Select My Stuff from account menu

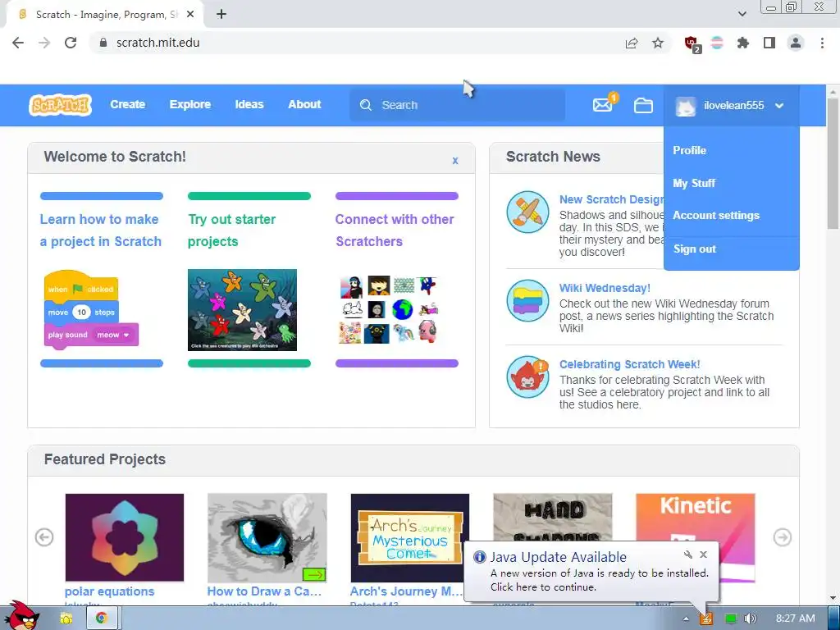[x=694, y=183]
